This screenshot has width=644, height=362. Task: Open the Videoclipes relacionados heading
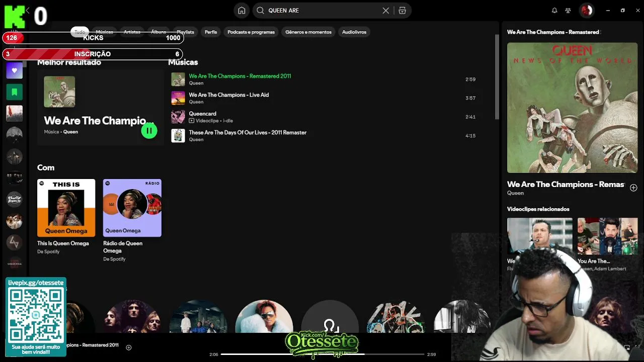[538, 209]
